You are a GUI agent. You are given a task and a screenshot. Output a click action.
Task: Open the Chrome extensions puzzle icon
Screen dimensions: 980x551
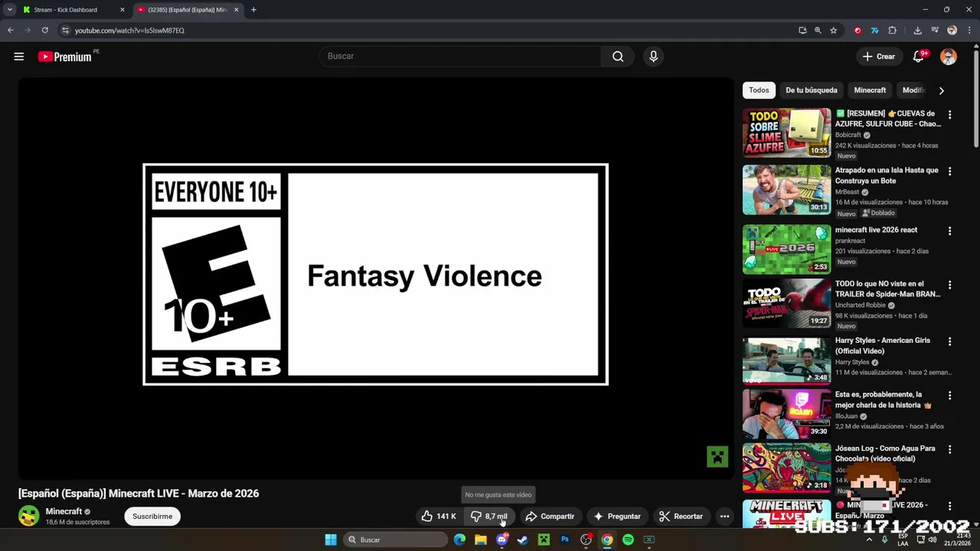(x=893, y=31)
